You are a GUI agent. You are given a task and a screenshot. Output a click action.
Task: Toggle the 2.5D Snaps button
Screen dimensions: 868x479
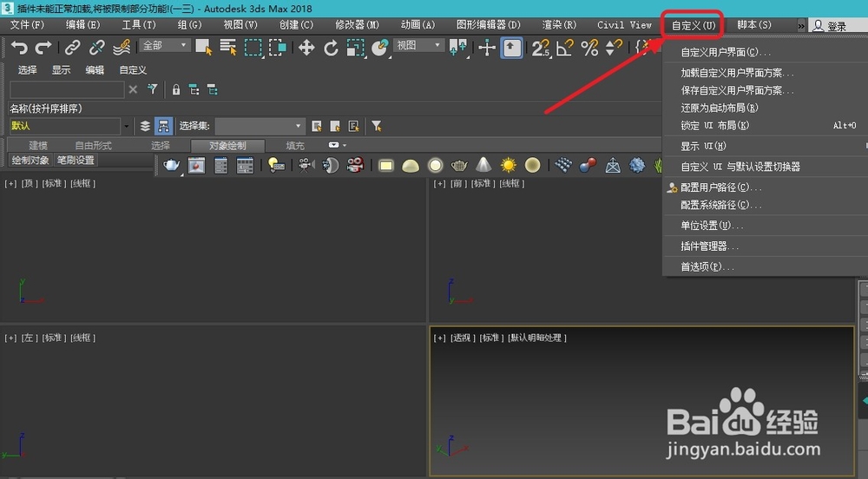click(541, 48)
